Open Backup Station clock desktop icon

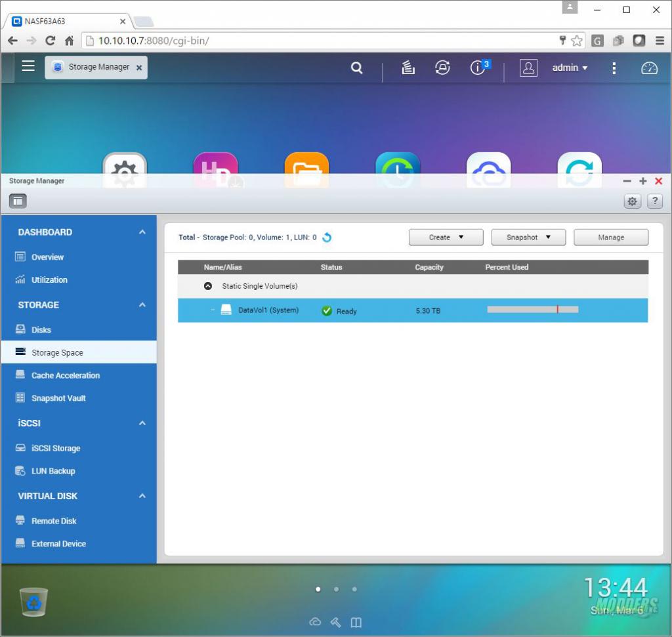pos(398,171)
